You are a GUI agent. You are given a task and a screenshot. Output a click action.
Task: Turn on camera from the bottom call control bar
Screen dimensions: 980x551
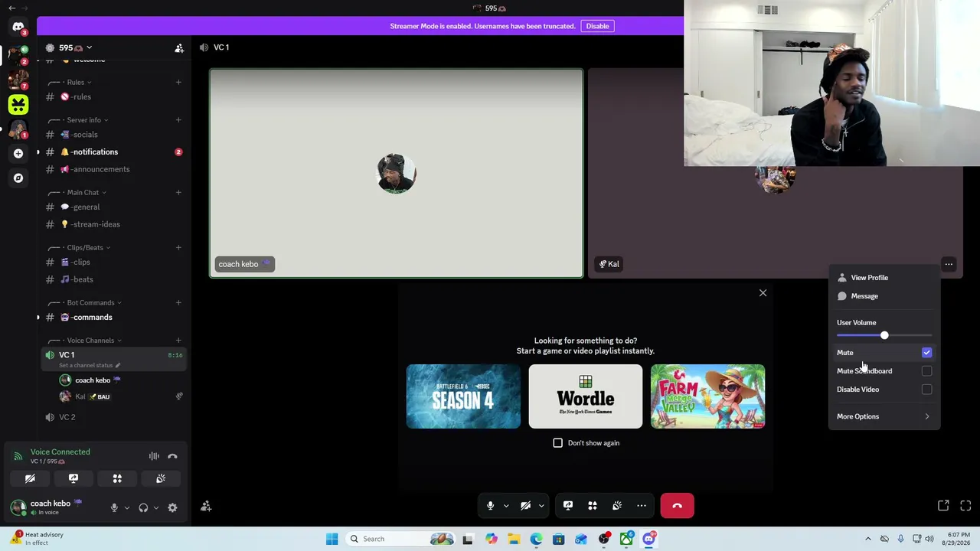click(526, 506)
